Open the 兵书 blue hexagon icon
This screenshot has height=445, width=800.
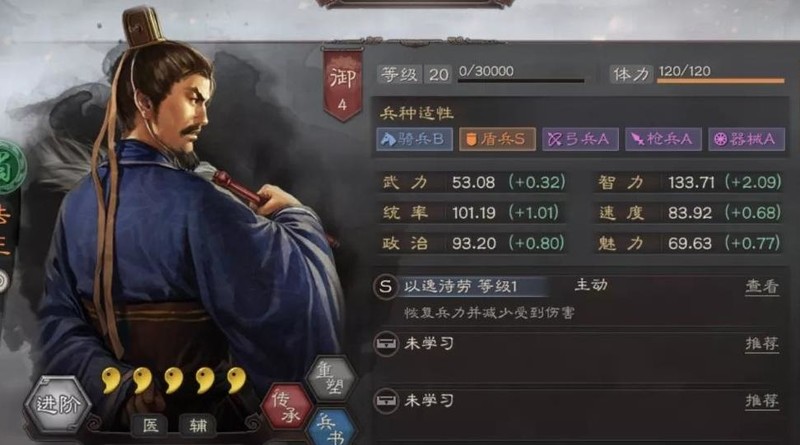[331, 428]
